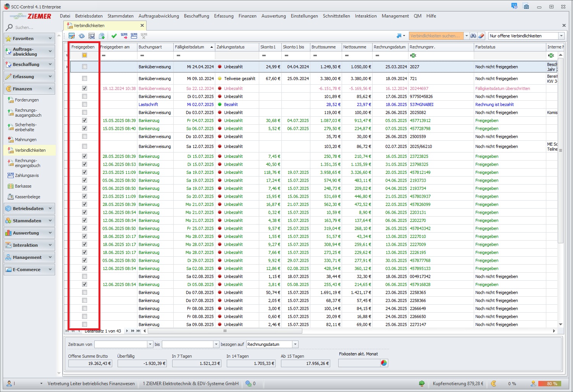Open Mahnungen in the sidebar

[26, 140]
